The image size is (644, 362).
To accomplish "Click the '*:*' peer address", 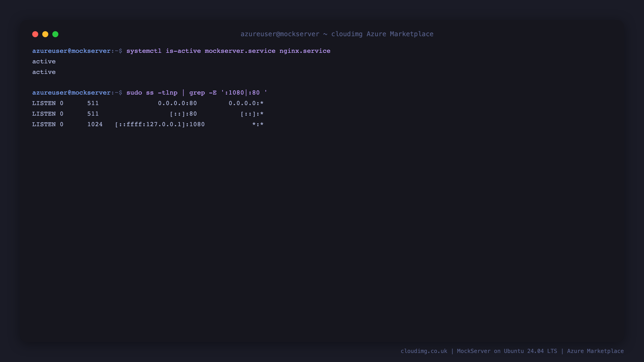I will click(x=258, y=124).
